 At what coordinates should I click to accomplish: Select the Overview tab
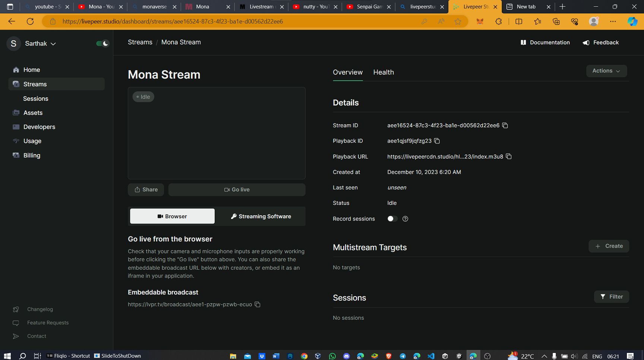click(x=348, y=72)
